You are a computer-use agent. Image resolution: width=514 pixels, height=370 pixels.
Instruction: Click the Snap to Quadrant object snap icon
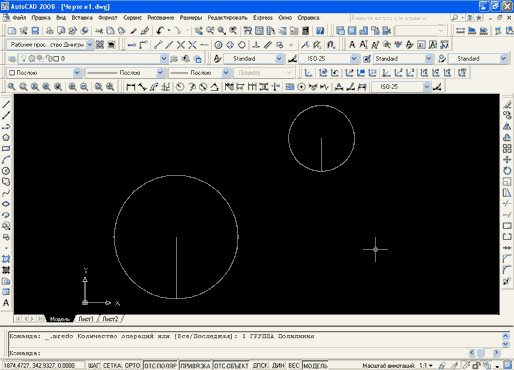(230, 45)
